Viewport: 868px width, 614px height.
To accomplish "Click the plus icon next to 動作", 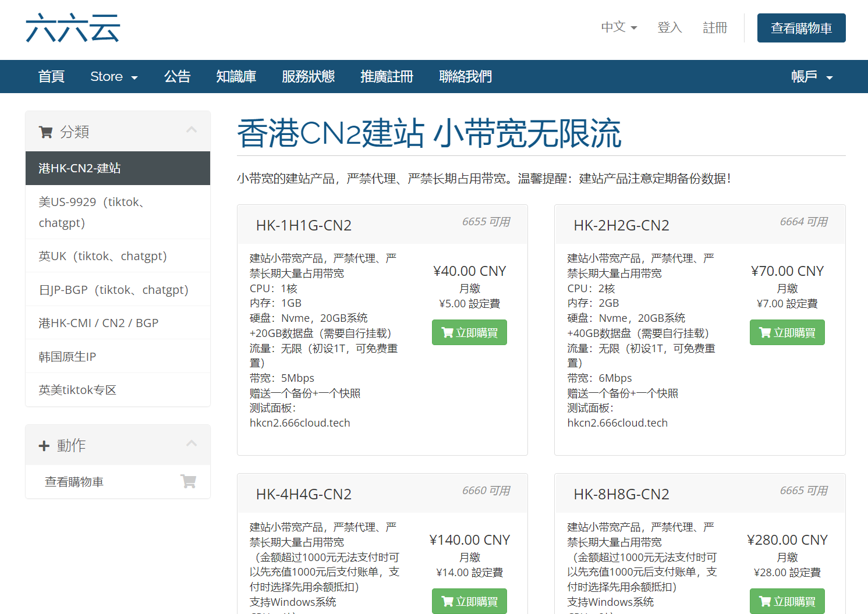I will 44,446.
